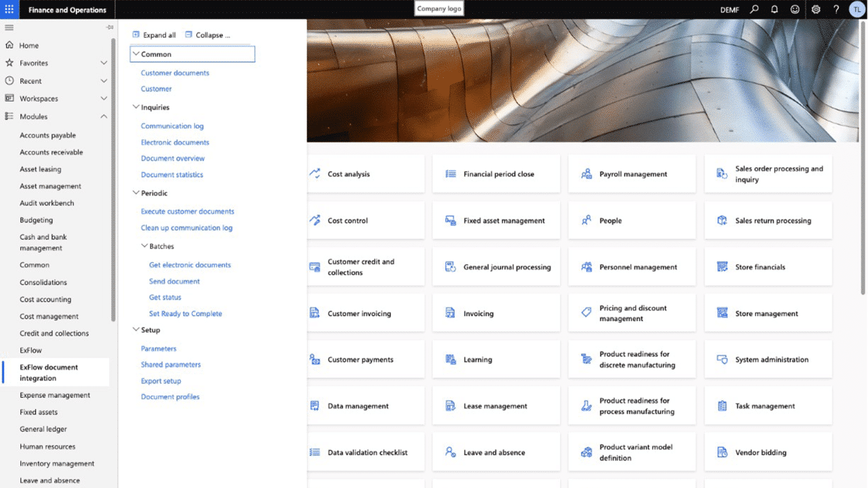Open the General ledger module
The image size is (868, 488).
tap(43, 429)
